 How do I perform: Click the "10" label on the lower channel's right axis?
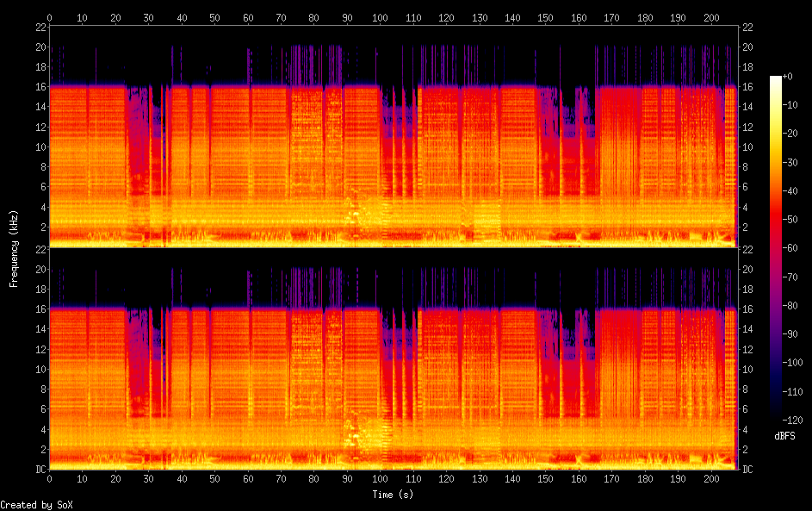pyautogui.click(x=747, y=369)
